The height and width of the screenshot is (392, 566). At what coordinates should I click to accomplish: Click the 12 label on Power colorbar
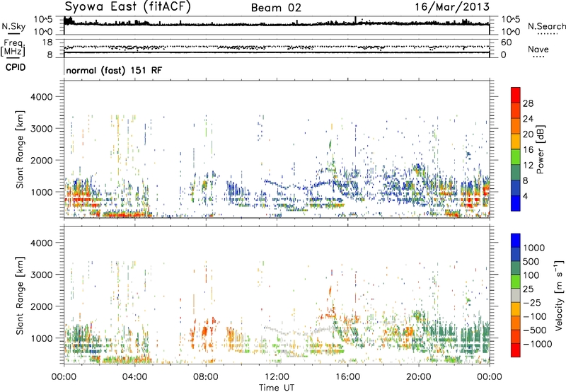pos(528,166)
